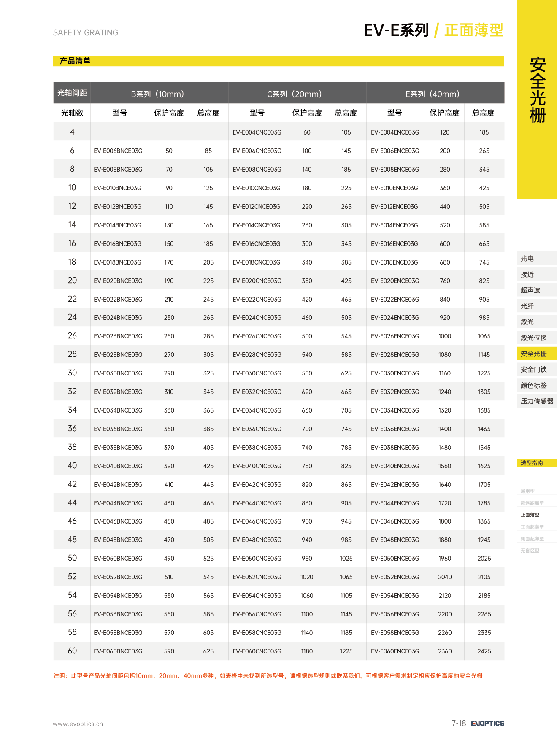Open the www.evoptics.cn footer link
Screen dimensions: 557x756
point(78,724)
